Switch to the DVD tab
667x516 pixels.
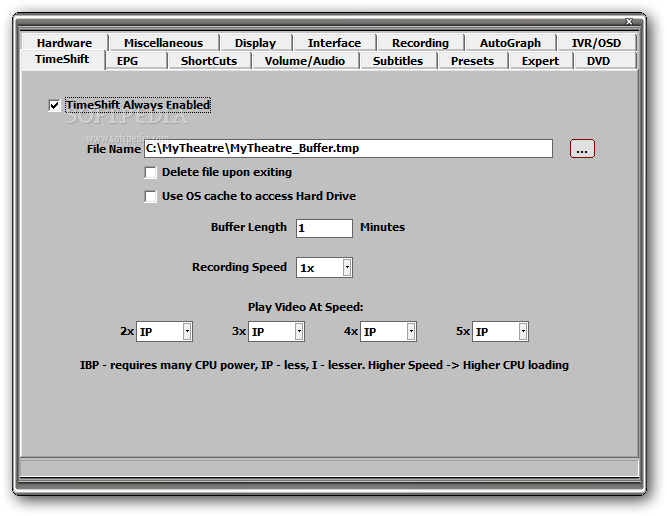605,61
